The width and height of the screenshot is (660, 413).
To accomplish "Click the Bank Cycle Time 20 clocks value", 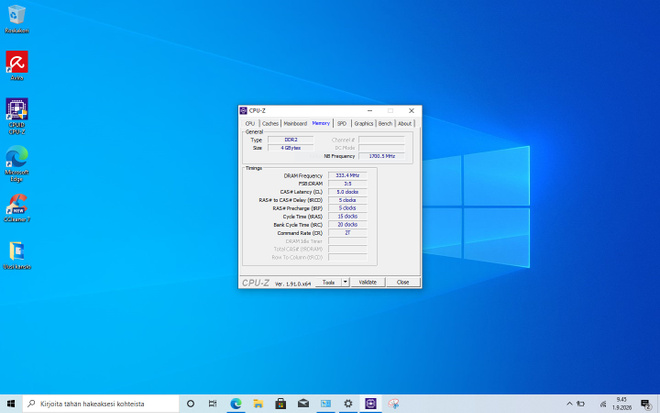I will [x=347, y=224].
